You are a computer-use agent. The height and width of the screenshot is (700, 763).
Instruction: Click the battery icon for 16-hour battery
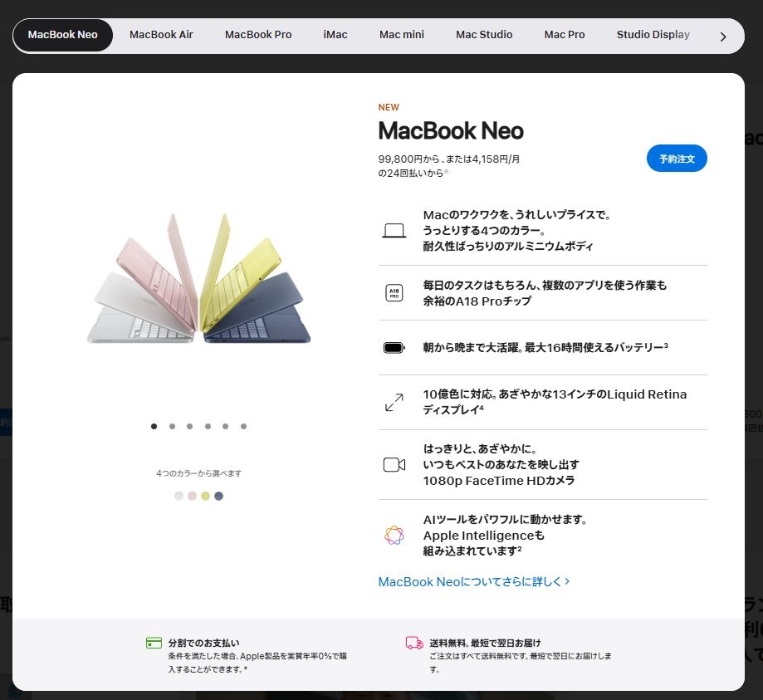click(394, 348)
